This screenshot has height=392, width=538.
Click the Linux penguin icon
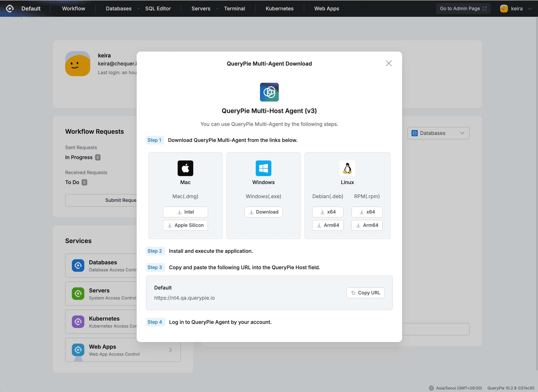[347, 168]
